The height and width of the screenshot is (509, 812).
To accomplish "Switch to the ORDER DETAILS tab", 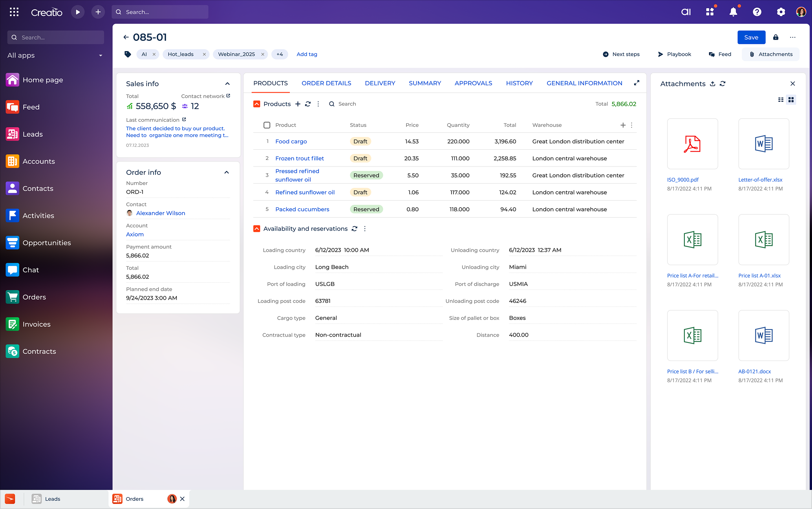I will 326,83.
